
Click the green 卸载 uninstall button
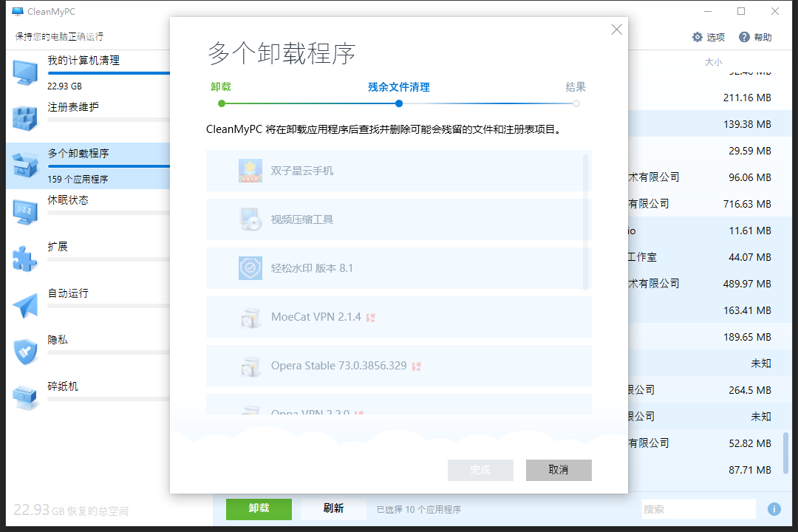pyautogui.click(x=259, y=508)
